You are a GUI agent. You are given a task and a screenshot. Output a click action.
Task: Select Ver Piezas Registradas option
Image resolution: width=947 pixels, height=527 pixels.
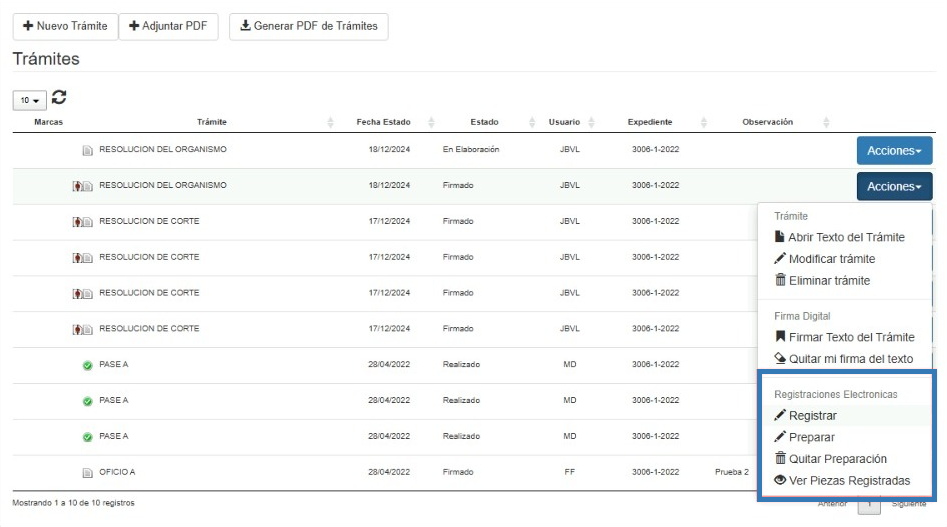849,480
